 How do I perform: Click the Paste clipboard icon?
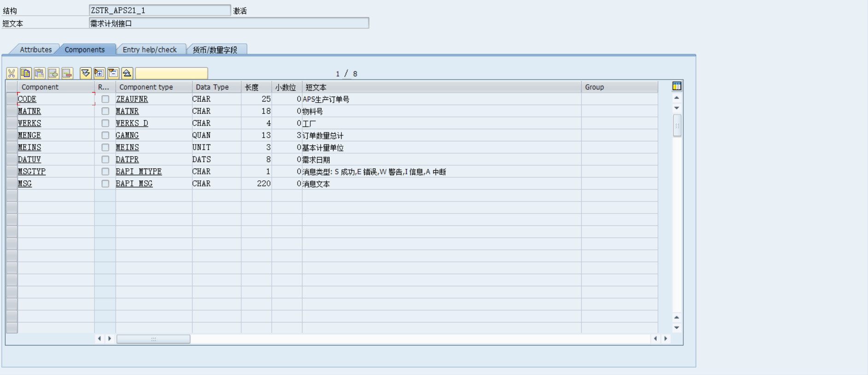(x=39, y=73)
